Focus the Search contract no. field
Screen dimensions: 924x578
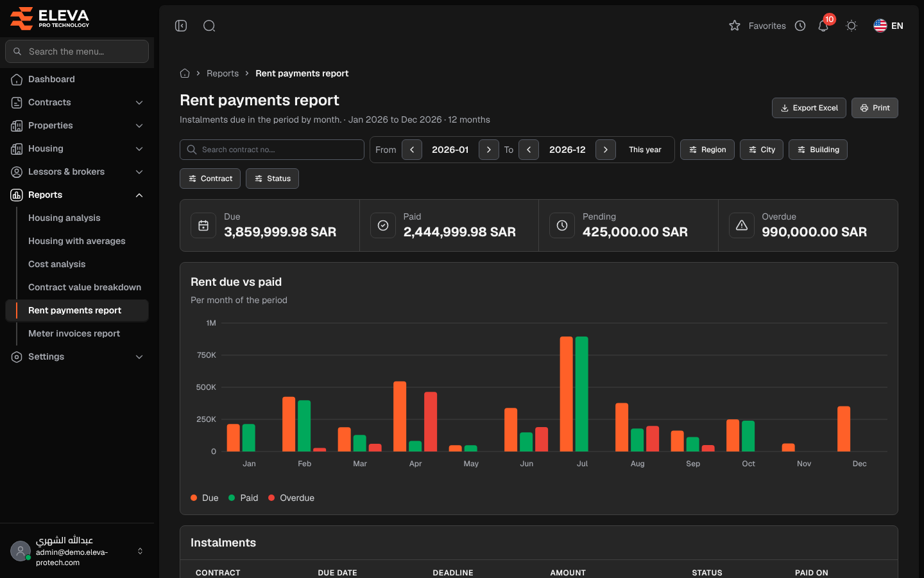click(x=272, y=150)
